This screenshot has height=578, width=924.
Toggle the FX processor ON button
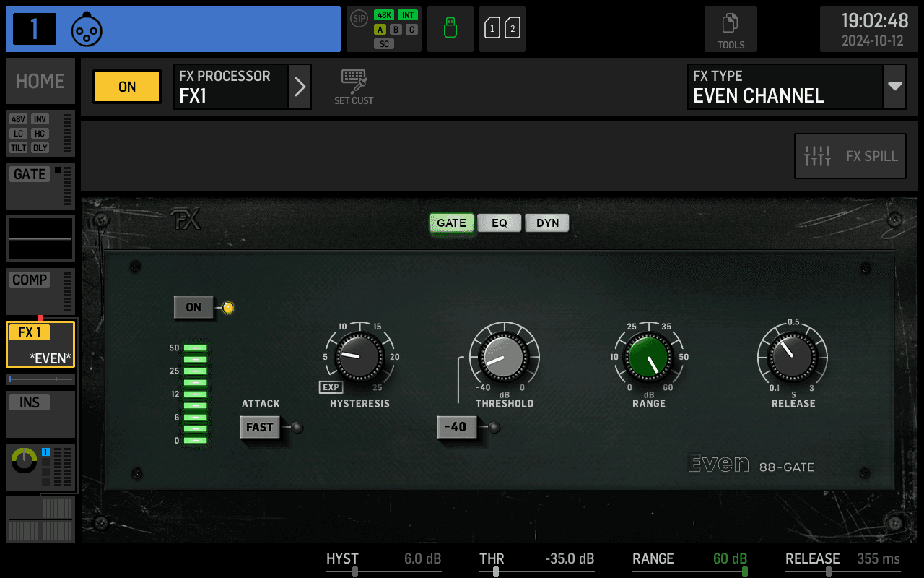(127, 87)
